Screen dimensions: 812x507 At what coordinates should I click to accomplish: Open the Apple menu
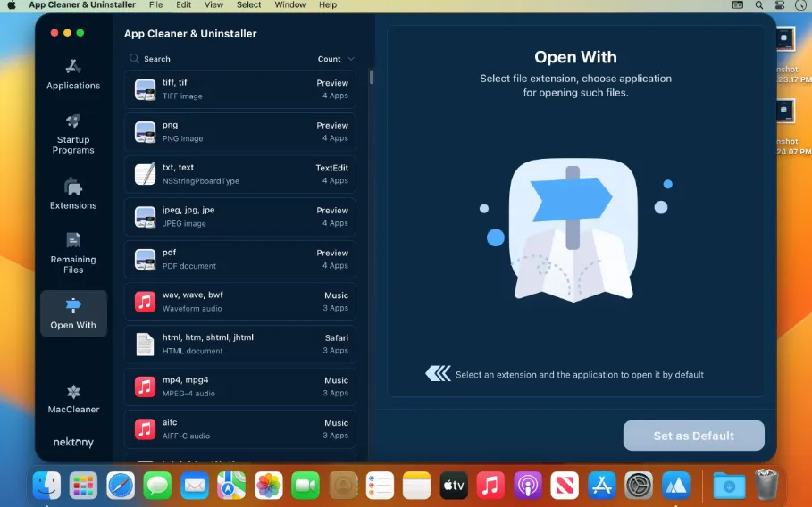[12, 5]
